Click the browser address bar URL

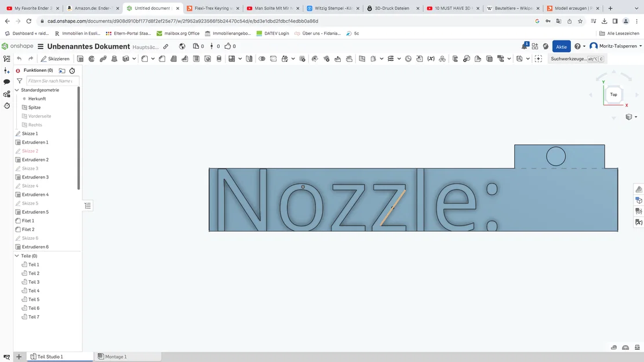click(183, 21)
